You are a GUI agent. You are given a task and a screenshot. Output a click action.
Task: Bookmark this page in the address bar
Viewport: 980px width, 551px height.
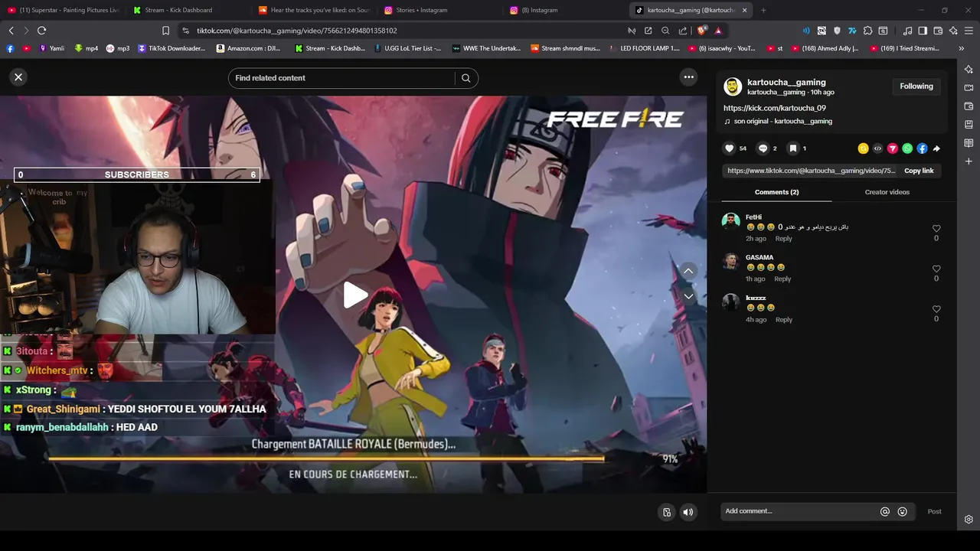[x=165, y=31]
